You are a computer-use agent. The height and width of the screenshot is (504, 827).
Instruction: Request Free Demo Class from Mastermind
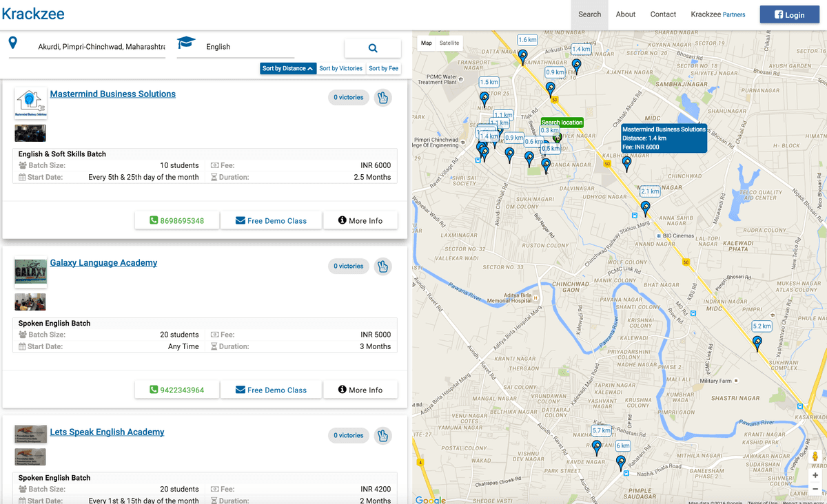pyautogui.click(x=271, y=221)
